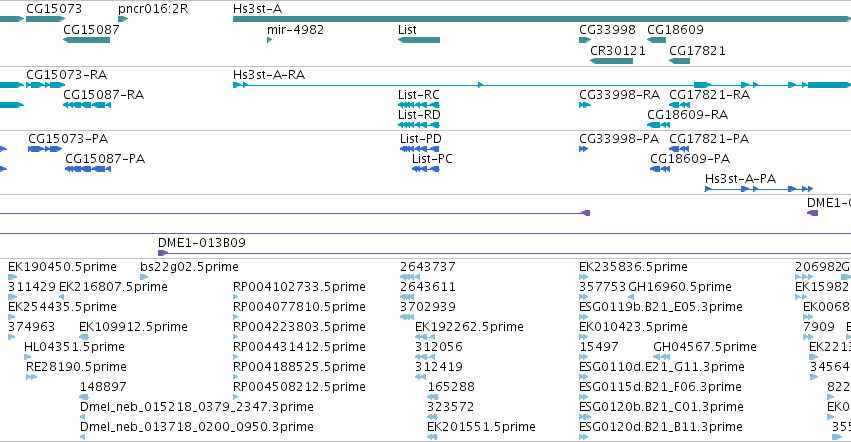
Task: Click the EK201551.5prime EST label
Action: point(481,427)
